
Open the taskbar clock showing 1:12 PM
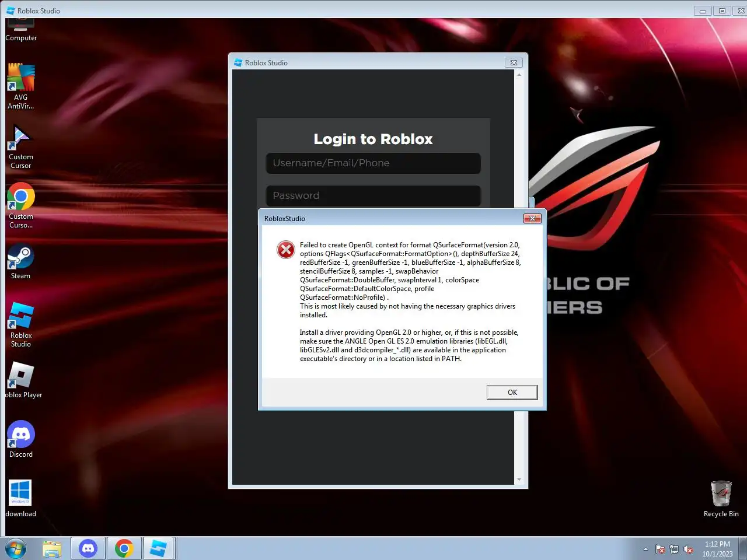point(717,549)
